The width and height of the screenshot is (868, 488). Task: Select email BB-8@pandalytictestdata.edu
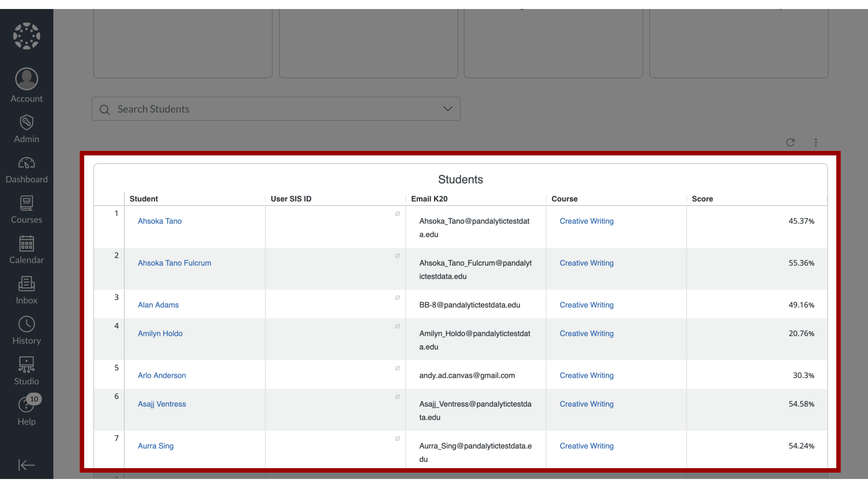tap(470, 305)
